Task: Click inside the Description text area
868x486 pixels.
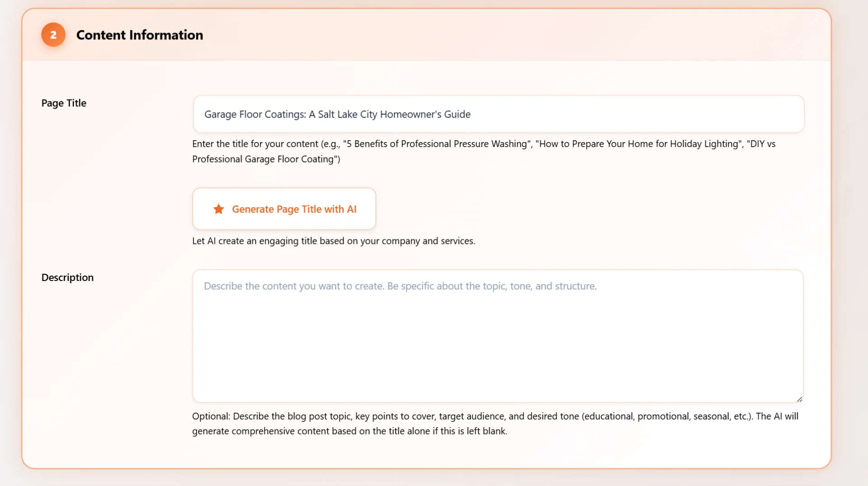Action: click(x=497, y=344)
